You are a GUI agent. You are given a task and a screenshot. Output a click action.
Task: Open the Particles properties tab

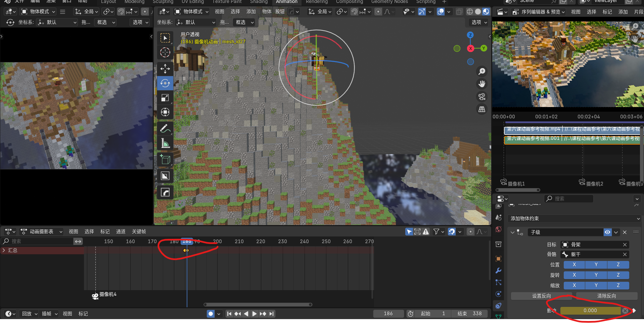coord(498,282)
